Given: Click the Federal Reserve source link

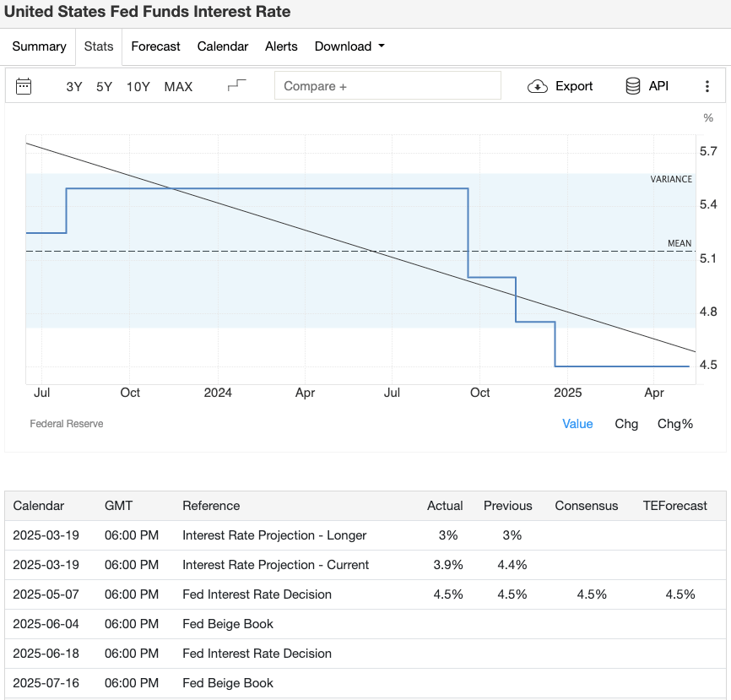Looking at the screenshot, I should [67, 423].
